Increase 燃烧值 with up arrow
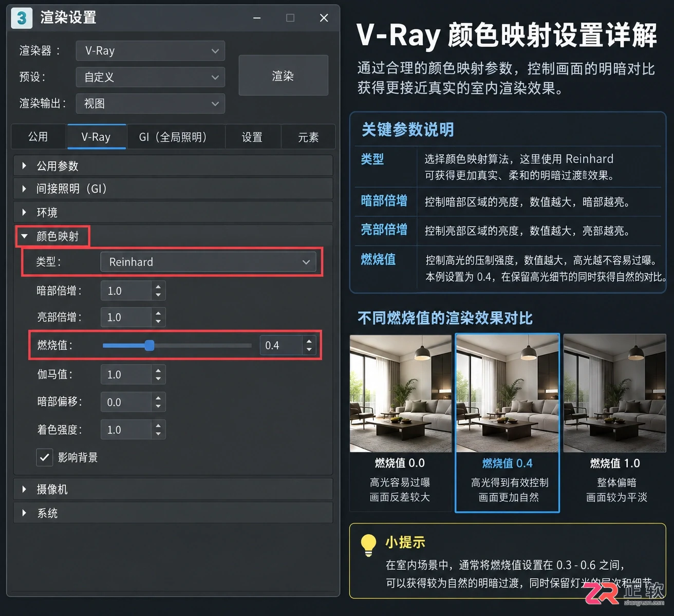The width and height of the screenshot is (674, 616). [x=309, y=341]
